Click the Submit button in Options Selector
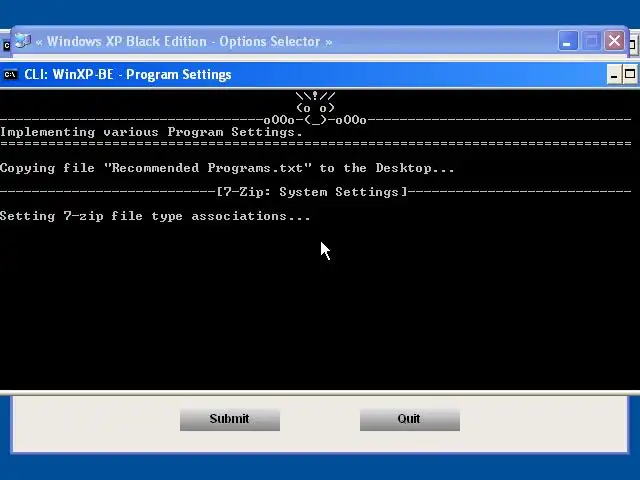 tap(230, 420)
